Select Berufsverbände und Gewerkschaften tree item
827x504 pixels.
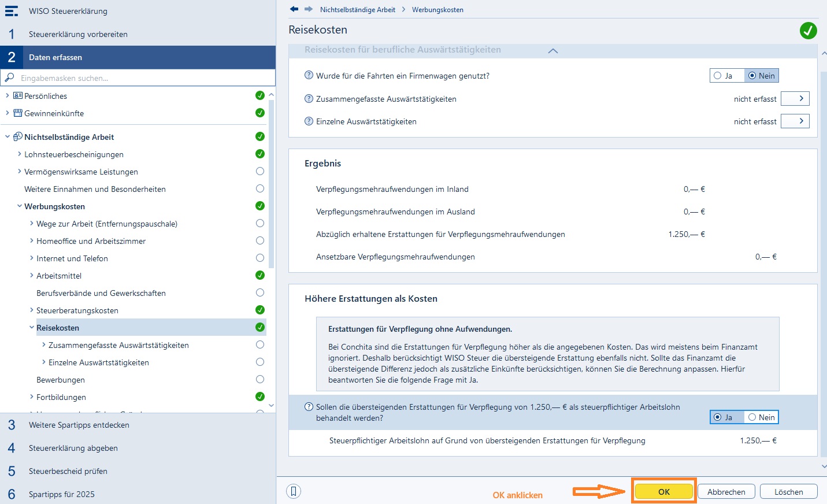tap(101, 292)
